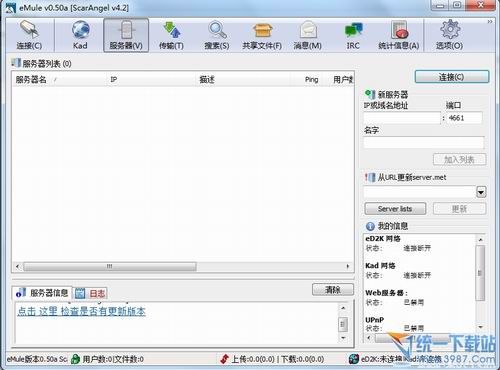
Task: Click the status bar 用户数:0|文件数:0 text
Action: tap(113, 359)
